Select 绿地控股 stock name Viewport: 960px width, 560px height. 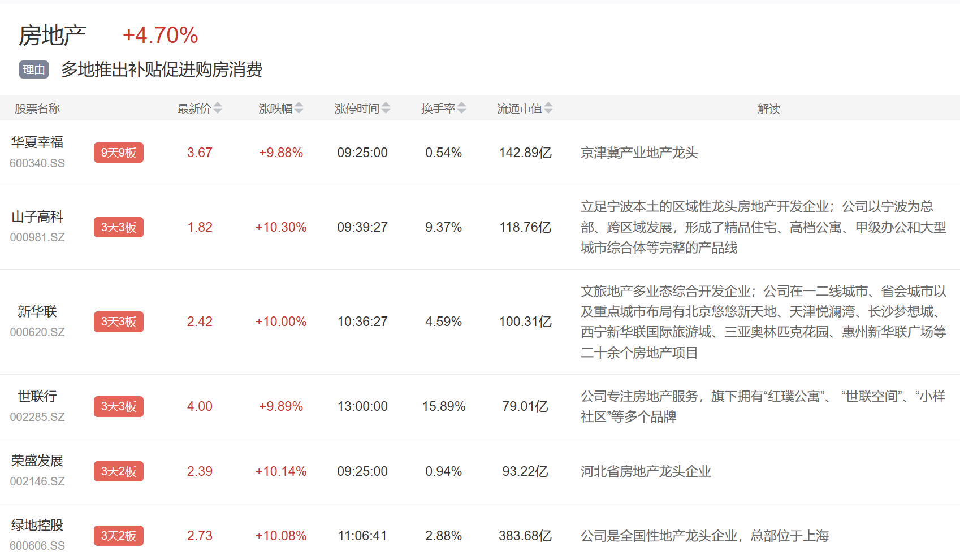pyautogui.click(x=37, y=526)
